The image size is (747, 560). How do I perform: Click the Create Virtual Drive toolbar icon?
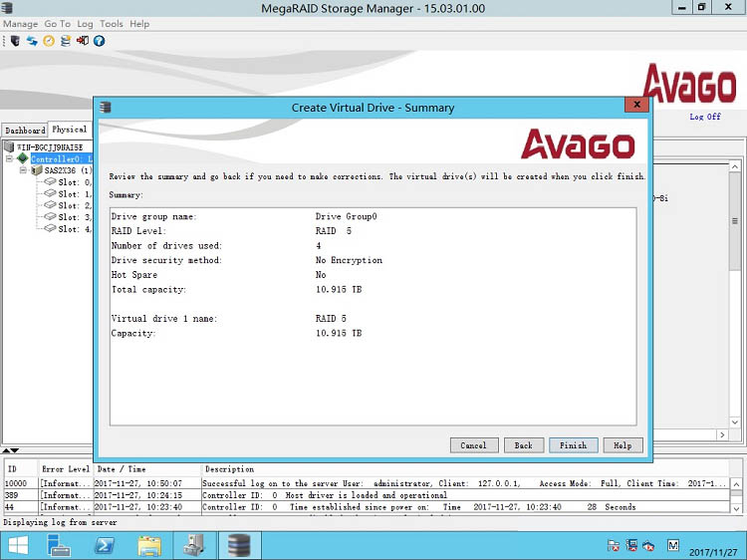pyautogui.click(x=66, y=41)
